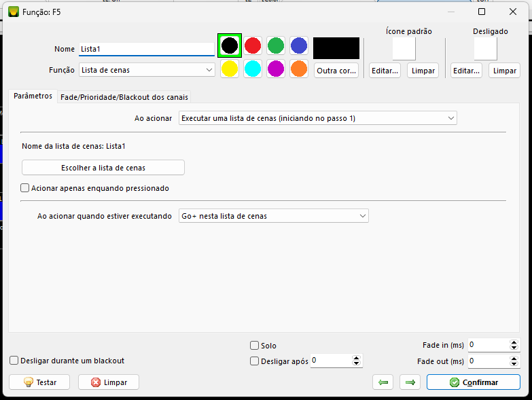Image resolution: width=532 pixels, height=400 pixels.
Task: Click the green left arrow button
Action: point(383,382)
